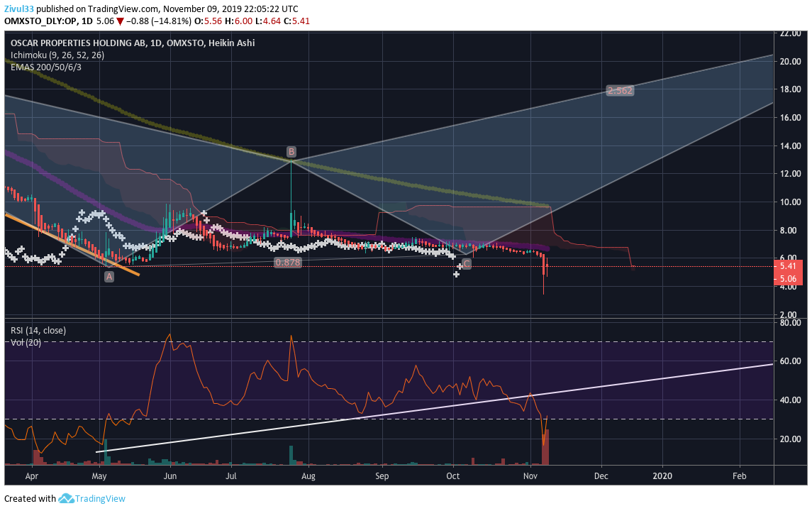The image size is (812, 511).
Task: Select the pattern point A label
Action: [109, 277]
